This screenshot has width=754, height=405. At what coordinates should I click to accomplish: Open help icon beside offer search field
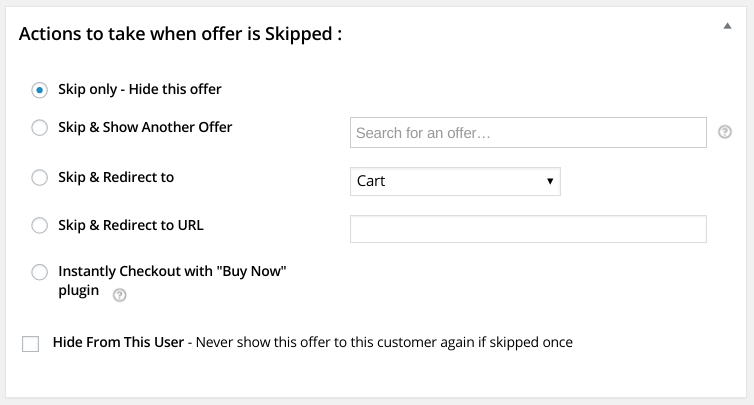coord(725,132)
